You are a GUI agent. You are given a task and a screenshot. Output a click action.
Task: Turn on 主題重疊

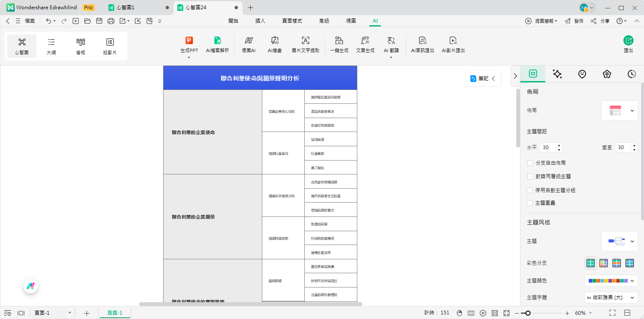tap(530, 203)
